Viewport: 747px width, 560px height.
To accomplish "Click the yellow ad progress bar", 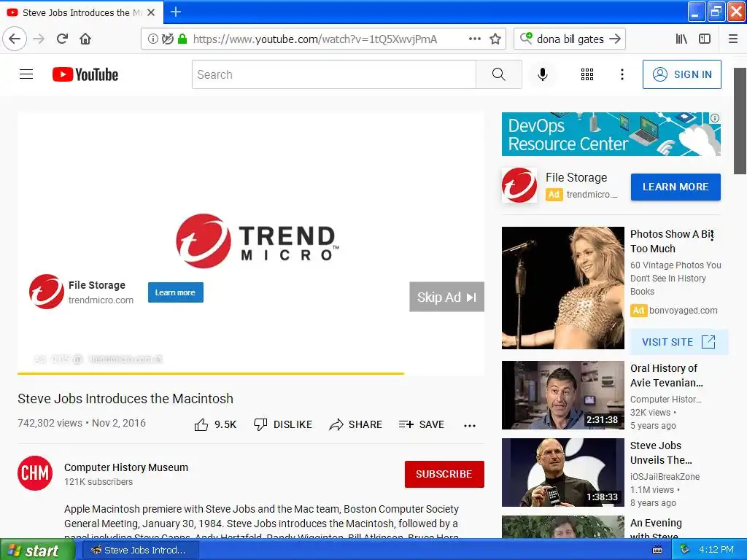I will [211, 373].
